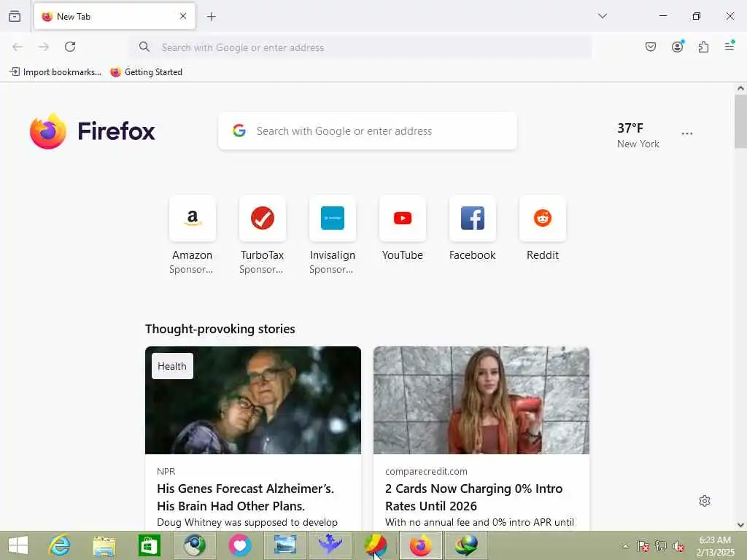Open the volume muted tray icon
This screenshot has height=560, width=747.
click(x=678, y=545)
